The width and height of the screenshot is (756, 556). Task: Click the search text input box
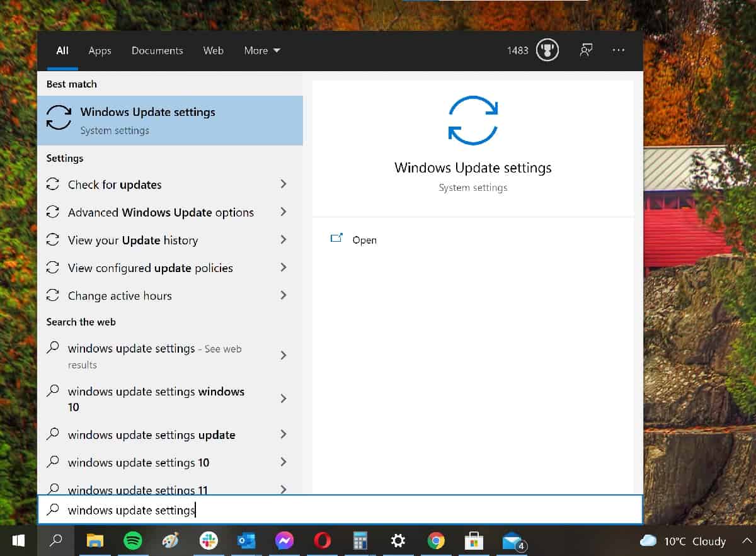[x=340, y=509]
